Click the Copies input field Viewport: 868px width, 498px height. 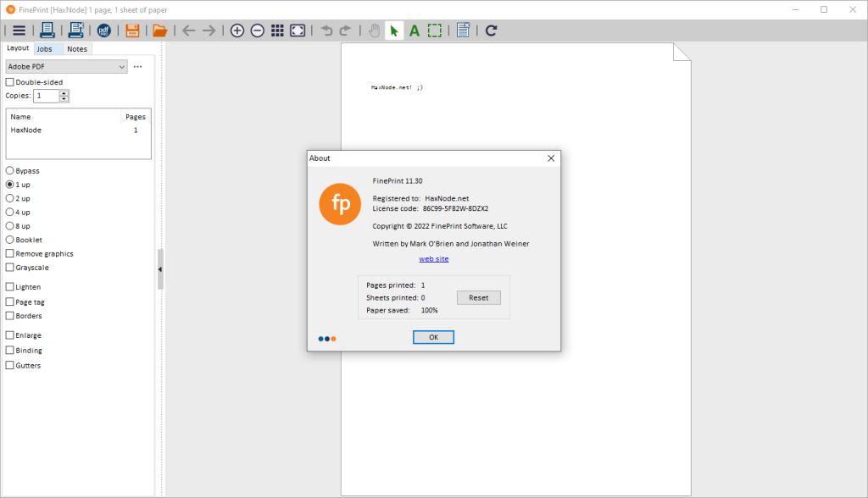46,96
